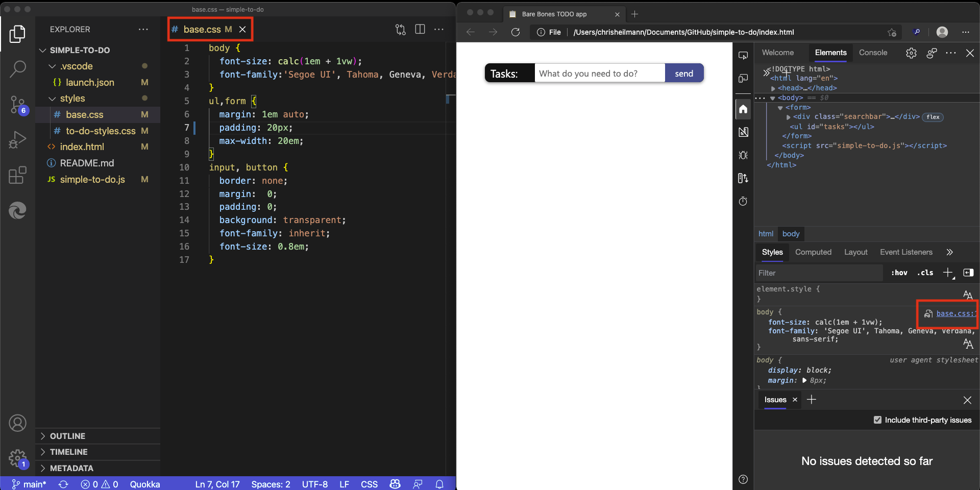Open the Search view in activity bar
The image size is (980, 490).
18,69
